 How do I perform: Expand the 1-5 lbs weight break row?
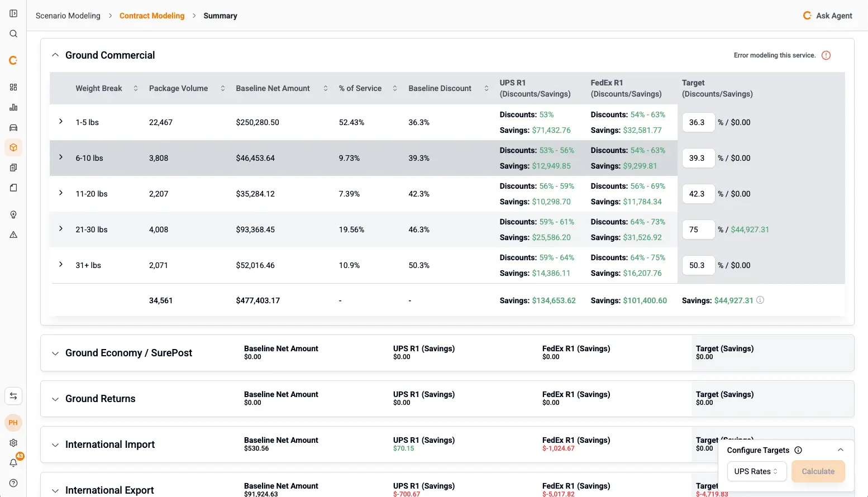pos(61,122)
